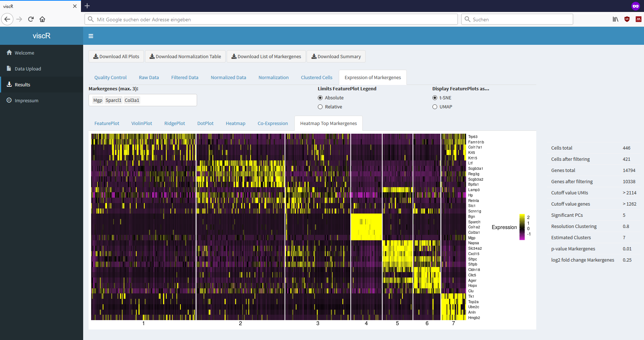Close the viscR browser tab

tap(75, 6)
